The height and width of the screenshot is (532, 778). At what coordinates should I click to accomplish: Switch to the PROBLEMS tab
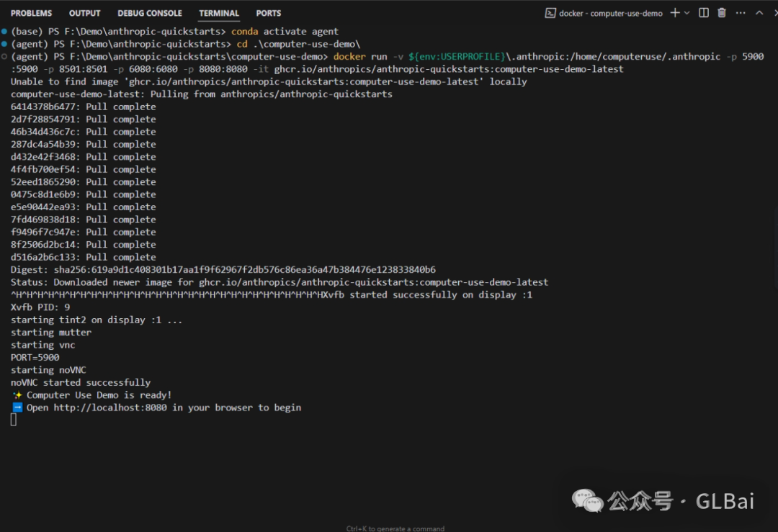click(32, 13)
